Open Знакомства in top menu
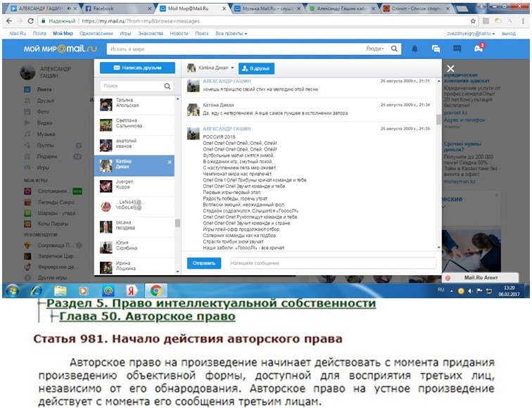The width and height of the screenshot is (532, 408). pos(151,34)
